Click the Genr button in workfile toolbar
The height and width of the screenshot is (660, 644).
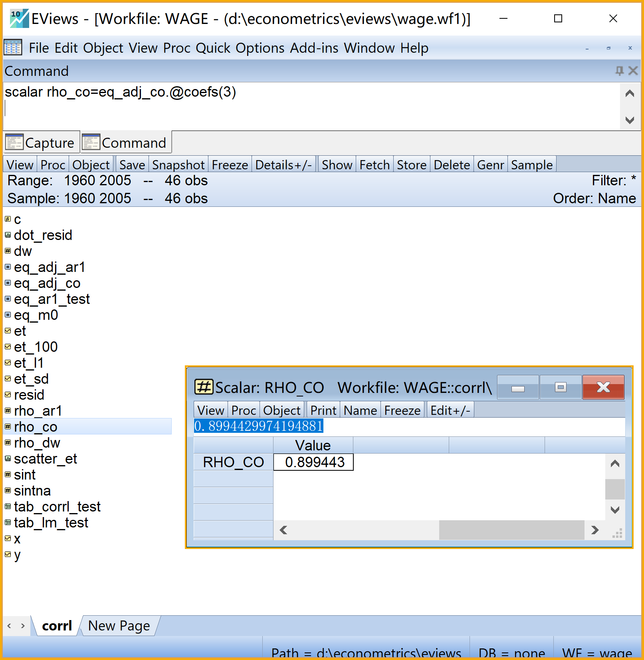click(x=490, y=165)
